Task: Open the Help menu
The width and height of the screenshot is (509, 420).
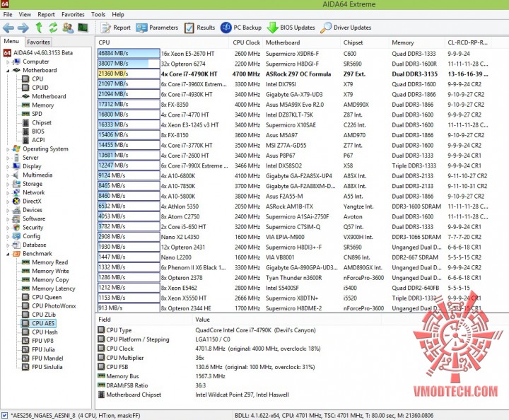Action: click(x=118, y=15)
